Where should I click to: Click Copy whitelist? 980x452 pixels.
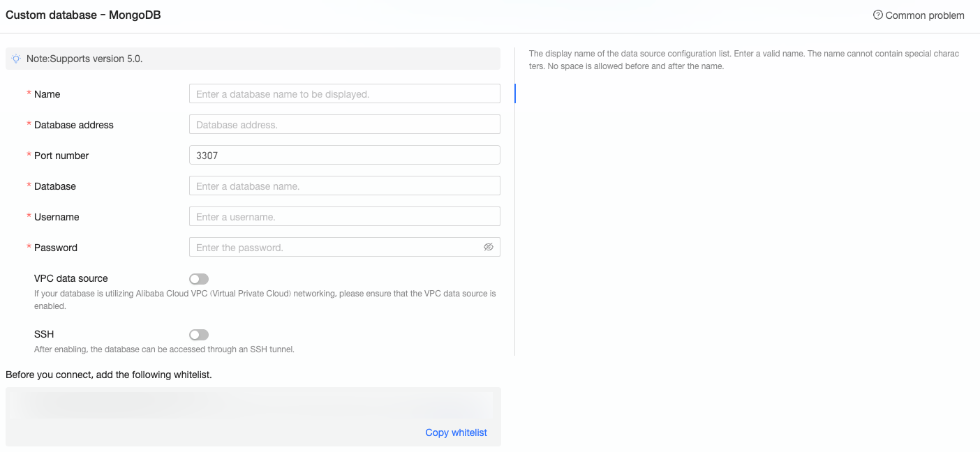tap(456, 432)
